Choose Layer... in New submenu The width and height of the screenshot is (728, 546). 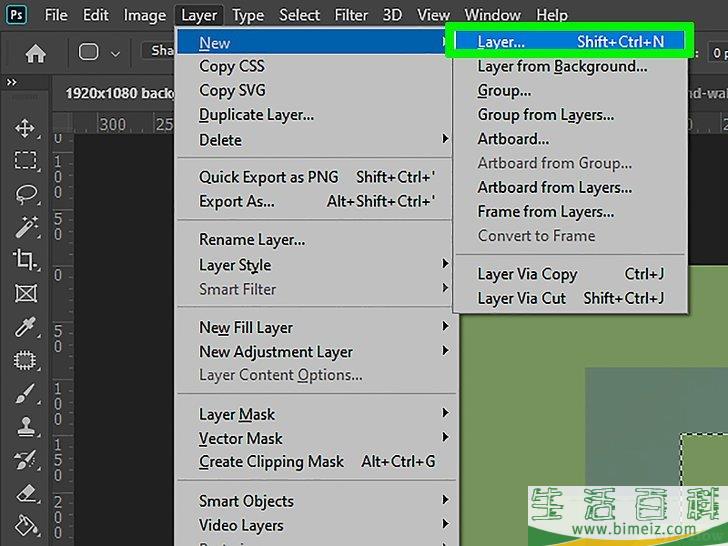[569, 42]
